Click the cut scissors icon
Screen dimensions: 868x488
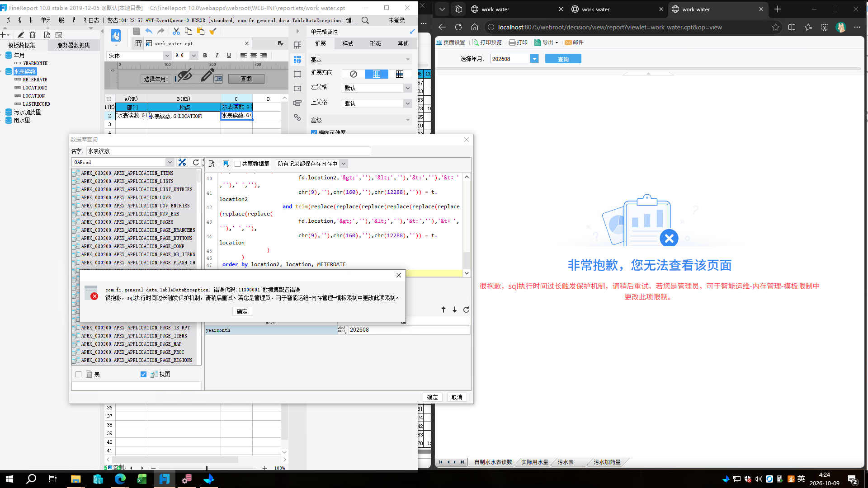coord(176,31)
